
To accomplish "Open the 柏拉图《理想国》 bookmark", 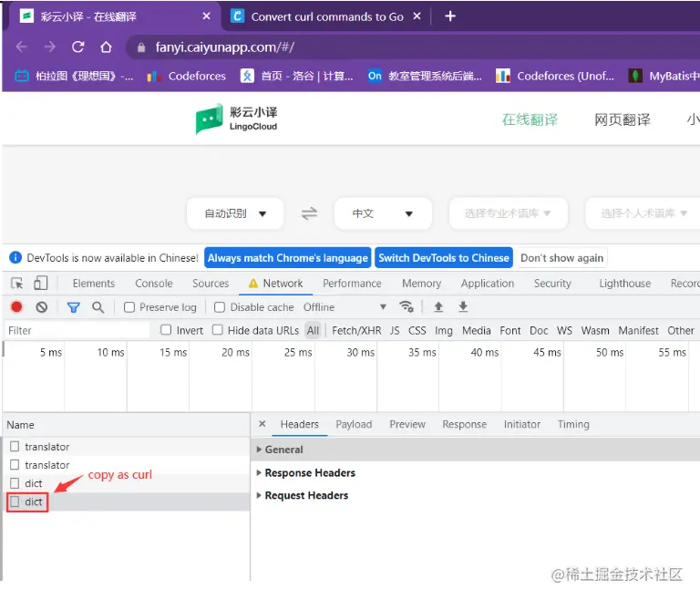I will pos(74,76).
